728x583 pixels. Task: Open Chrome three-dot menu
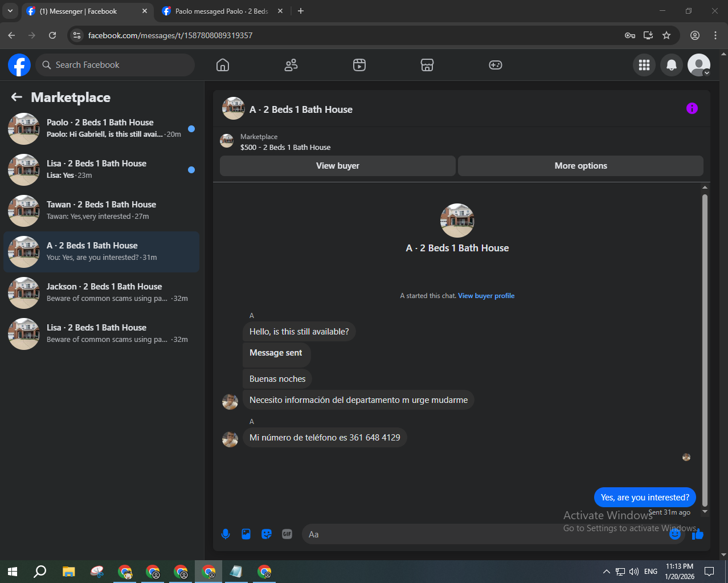(x=715, y=35)
